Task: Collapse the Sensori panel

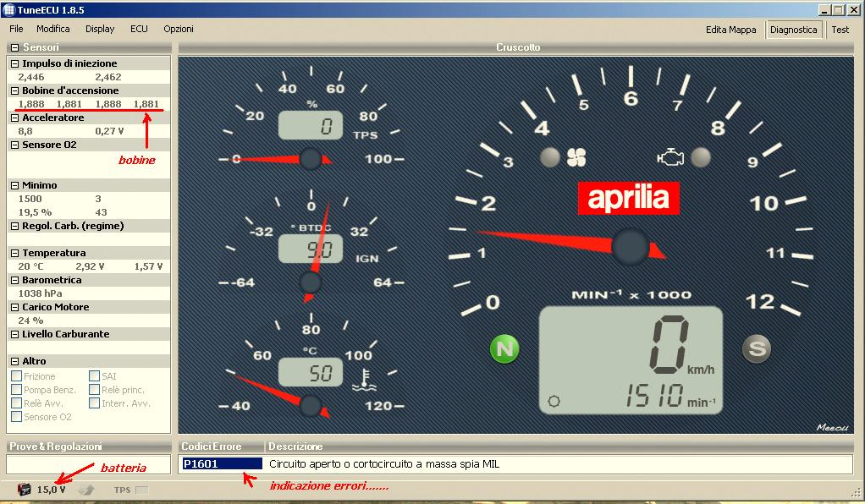Action: [x=15, y=47]
